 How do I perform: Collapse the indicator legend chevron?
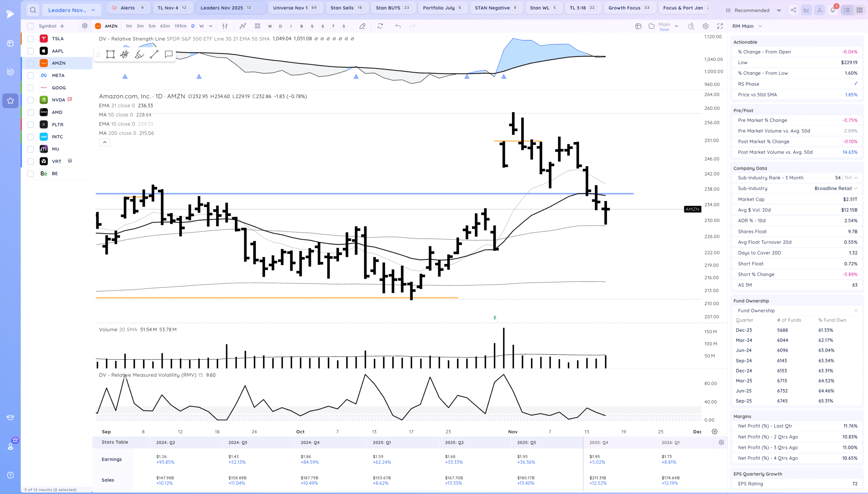point(104,142)
